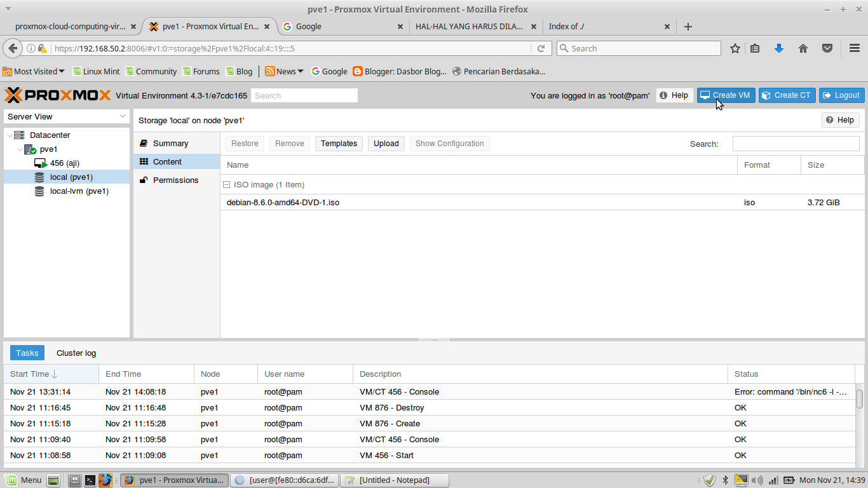Open the Forums bookmark
This screenshot has height=488, width=868.
tap(201, 71)
